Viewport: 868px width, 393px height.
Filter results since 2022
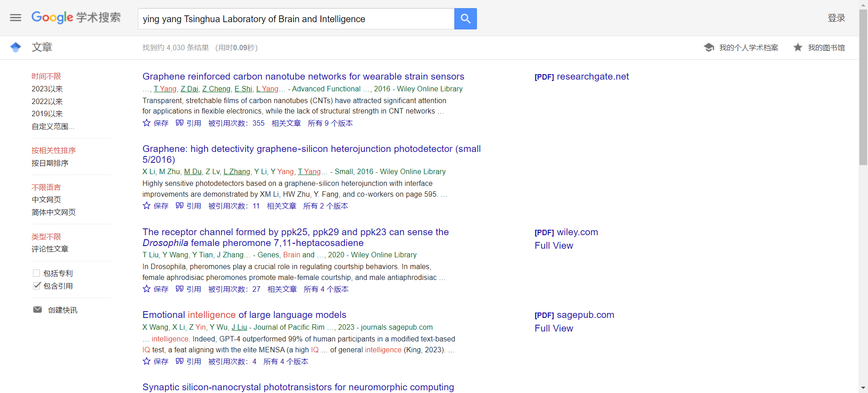(x=47, y=101)
